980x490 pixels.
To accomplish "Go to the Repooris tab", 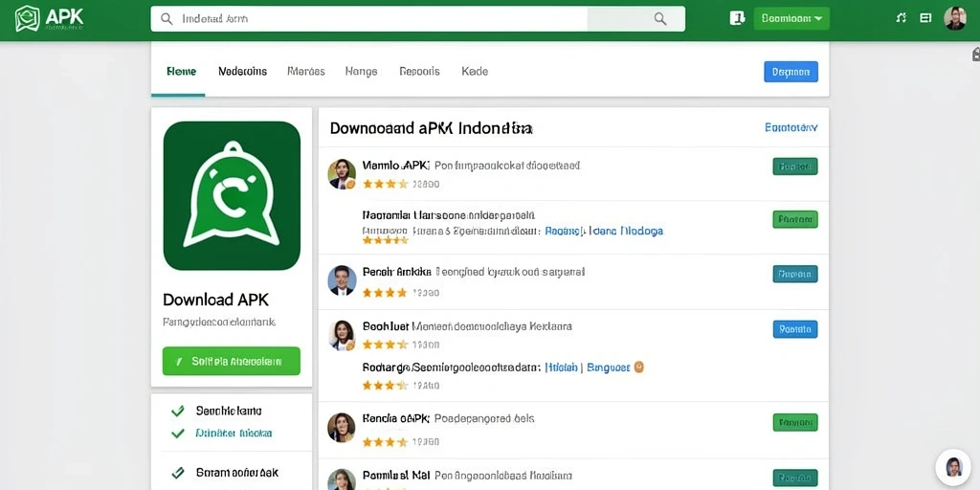I will pyautogui.click(x=419, y=71).
